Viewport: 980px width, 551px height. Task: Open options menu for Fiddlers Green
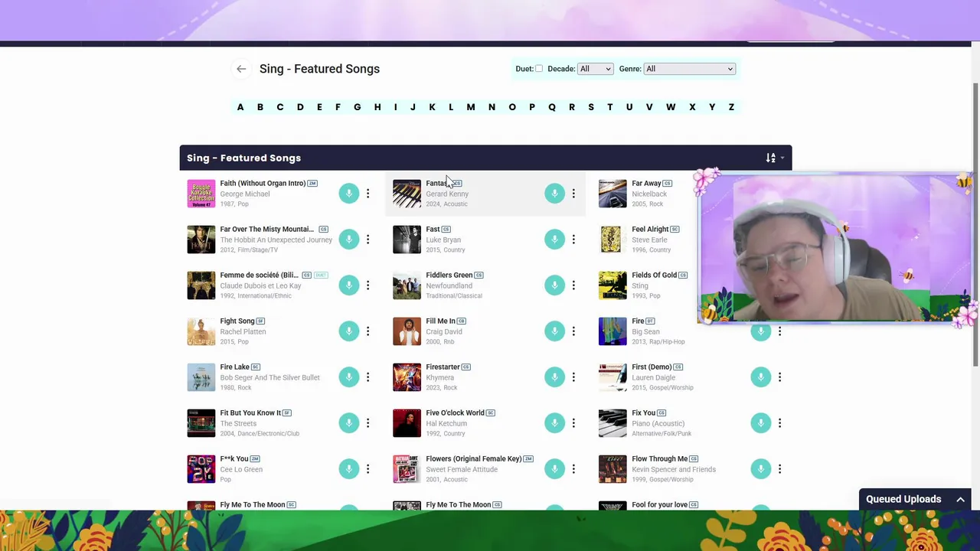coord(573,285)
